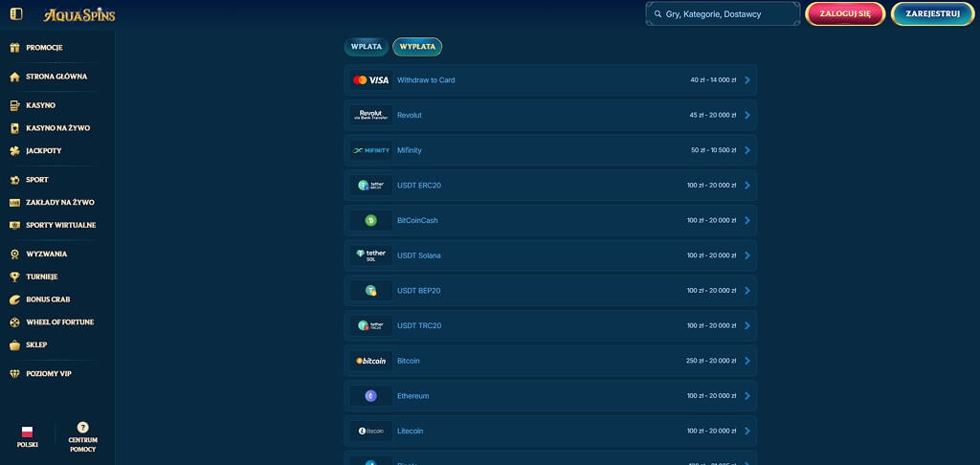Click the Turnieje trophy icon
The height and width of the screenshot is (465, 980).
coord(15,277)
